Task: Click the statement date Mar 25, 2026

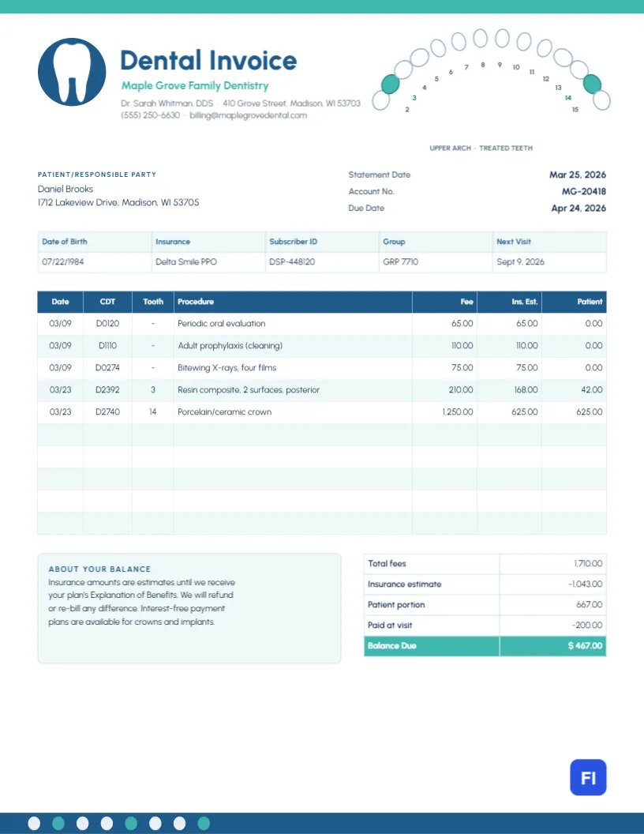Action: (x=578, y=175)
